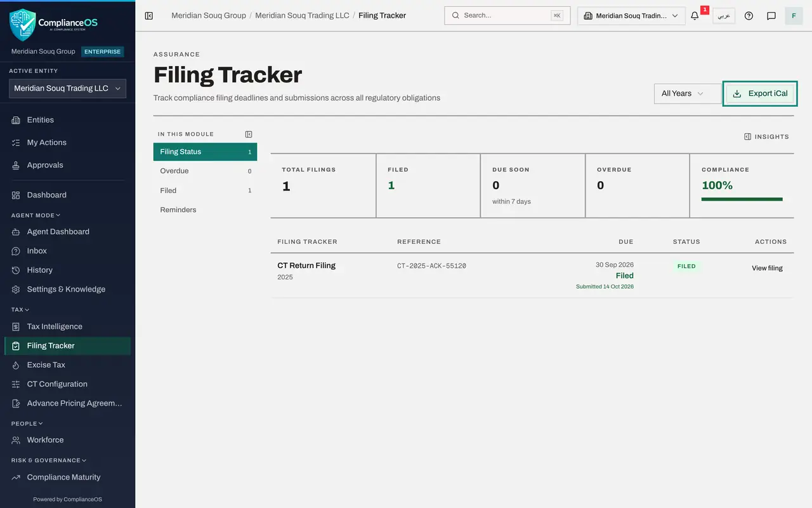Click the Workforce people icon
The width and height of the screenshot is (812, 508).
click(x=16, y=440)
